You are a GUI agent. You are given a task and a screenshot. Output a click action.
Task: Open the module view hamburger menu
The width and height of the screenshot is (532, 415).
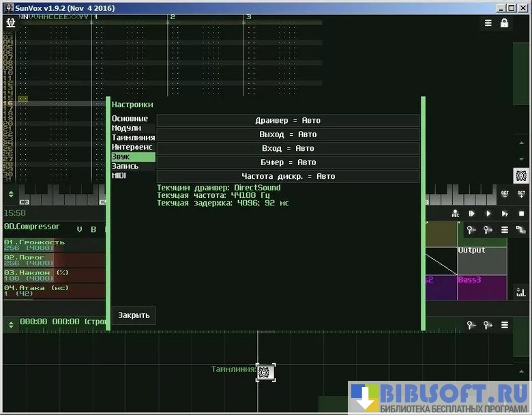coord(505,230)
